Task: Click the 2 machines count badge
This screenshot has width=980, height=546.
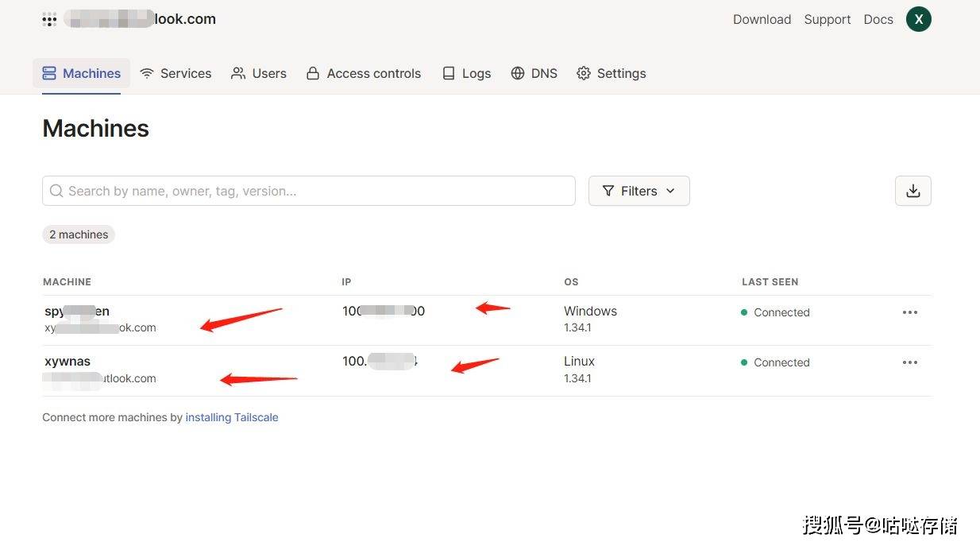Action: point(79,234)
